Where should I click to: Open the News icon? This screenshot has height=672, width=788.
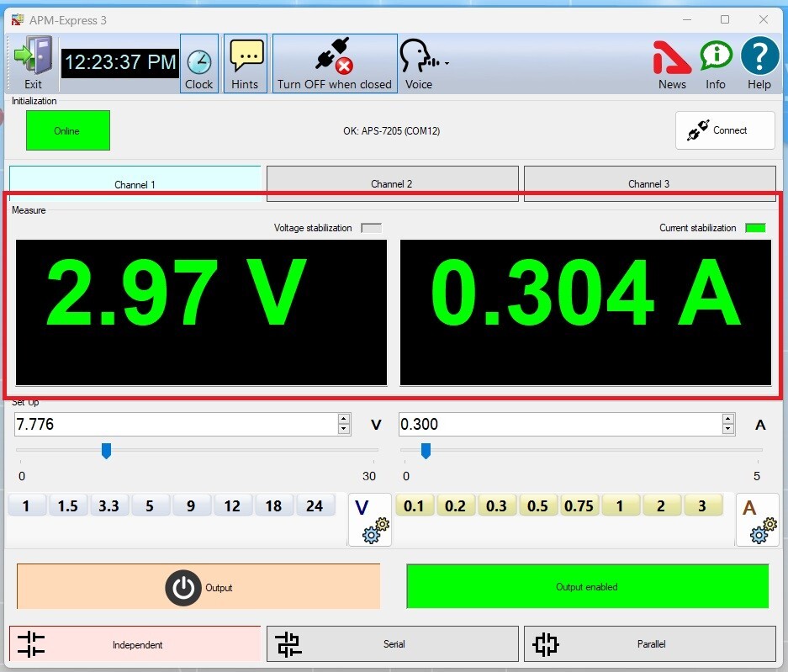(672, 62)
